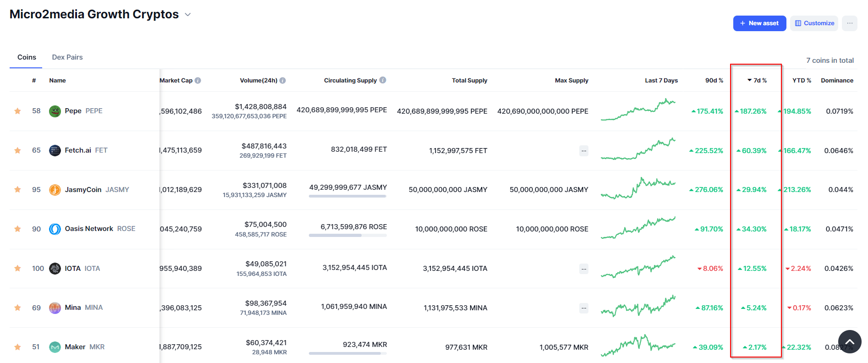Sort by the Name column header
Viewport: 868px width, 363px height.
57,81
